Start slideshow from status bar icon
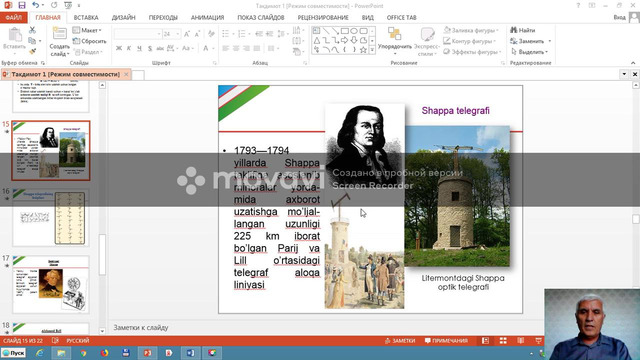Viewport: 640px width, 360px height. point(538,340)
